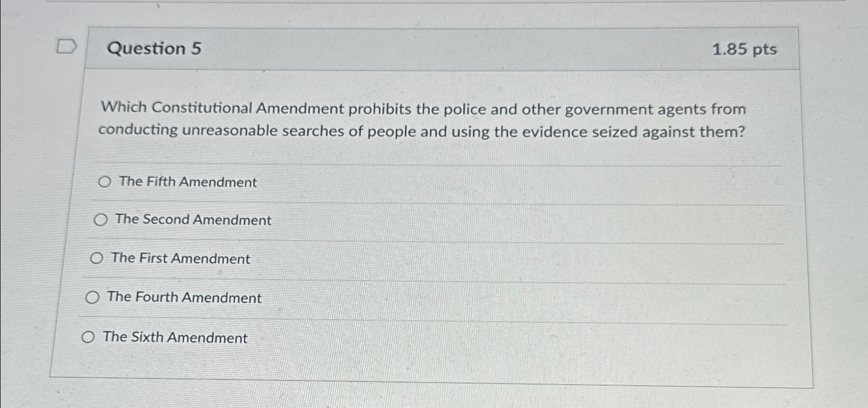Select The Fourth Amendment radio button
The width and height of the screenshot is (868, 408).
click(92, 297)
